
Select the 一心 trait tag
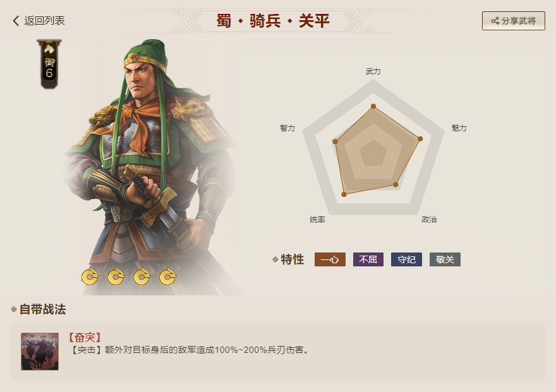pyautogui.click(x=330, y=259)
